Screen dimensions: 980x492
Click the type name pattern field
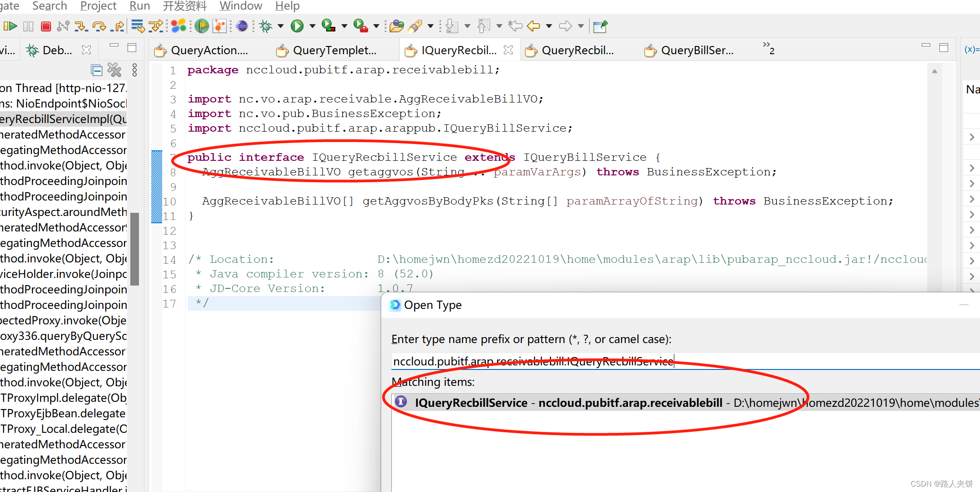point(683,361)
